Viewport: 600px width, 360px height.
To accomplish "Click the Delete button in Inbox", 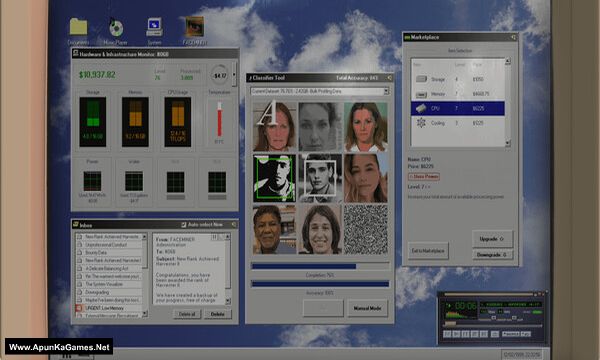I will click(x=217, y=314).
